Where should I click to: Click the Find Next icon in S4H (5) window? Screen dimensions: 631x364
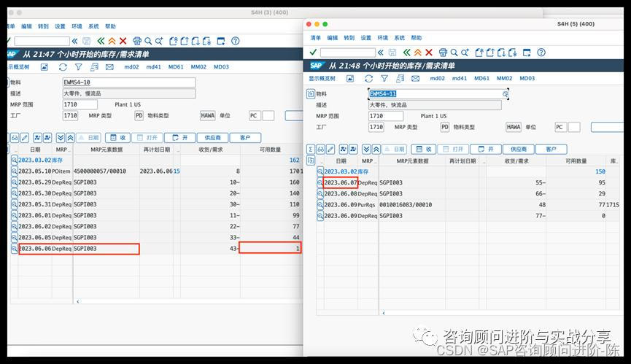click(x=465, y=53)
